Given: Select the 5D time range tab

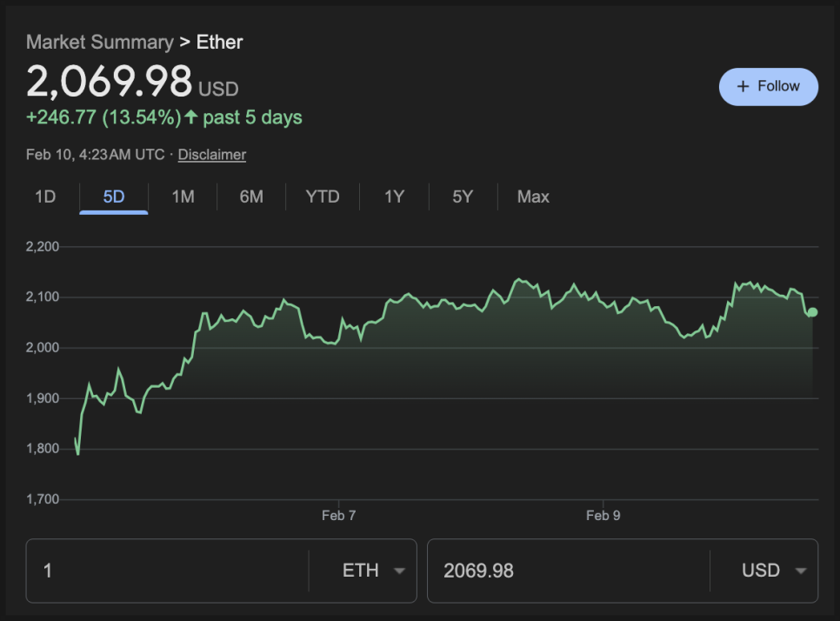Looking at the screenshot, I should (x=114, y=197).
